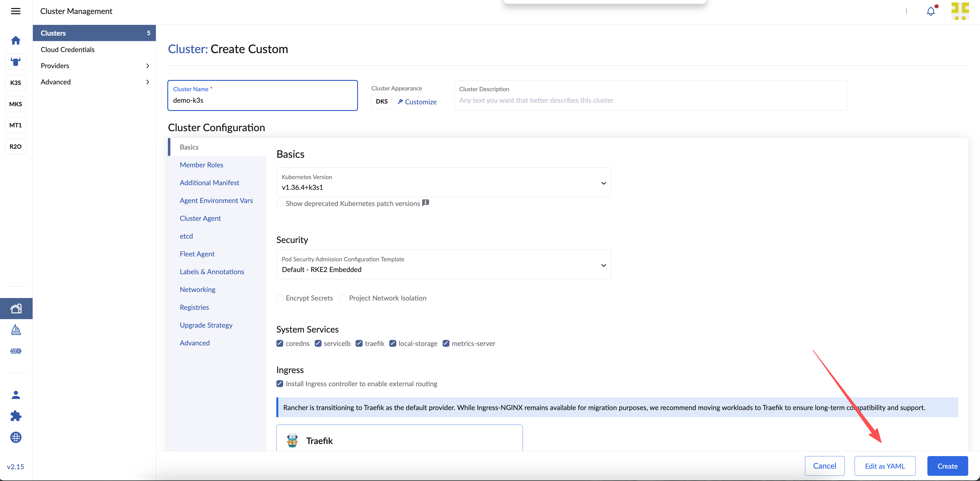Screen dimensions: 980x481
Task: Switch to the Networking tab
Action: [x=197, y=290]
